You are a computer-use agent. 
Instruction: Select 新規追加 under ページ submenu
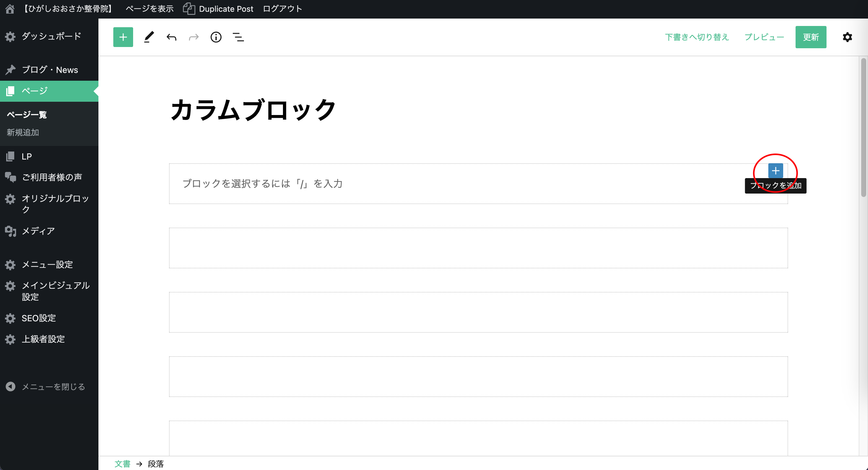(23, 132)
